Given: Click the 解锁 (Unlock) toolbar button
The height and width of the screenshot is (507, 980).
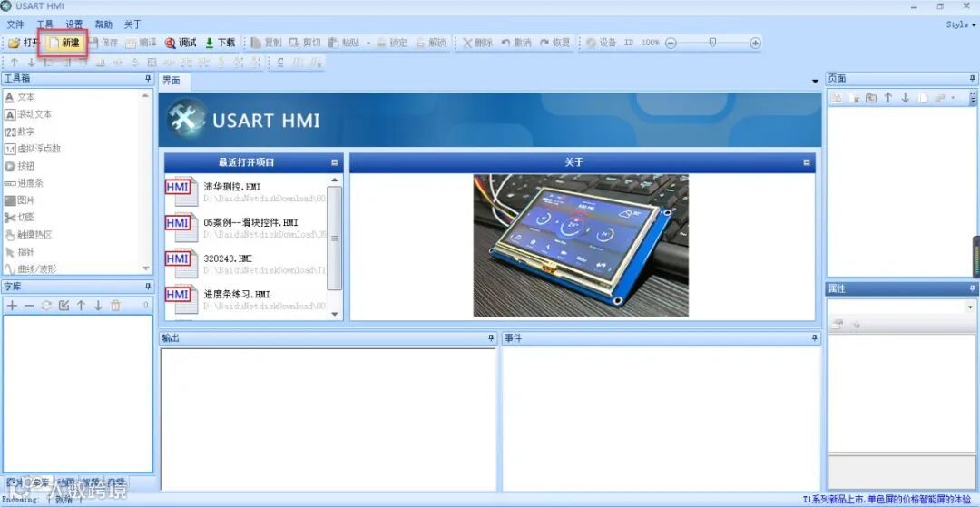Looking at the screenshot, I should click(x=431, y=44).
